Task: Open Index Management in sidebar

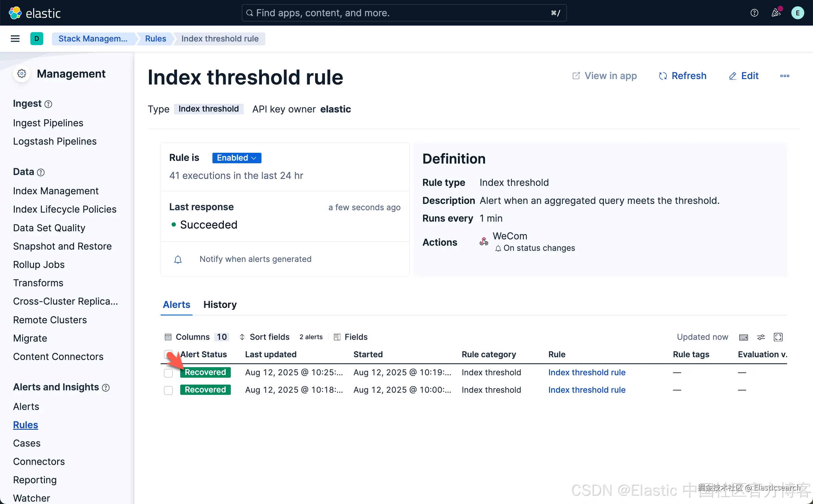Action: [56, 191]
